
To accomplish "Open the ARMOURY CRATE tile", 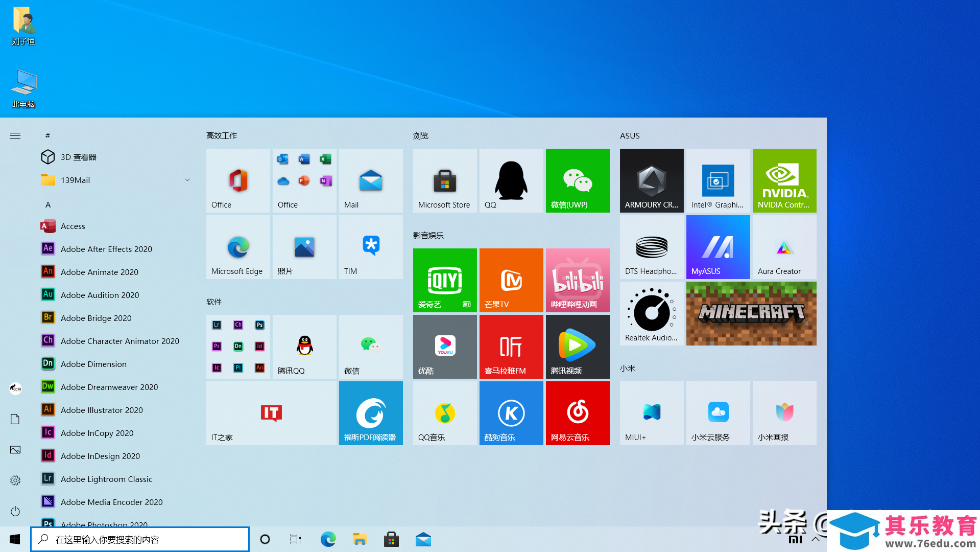I will (x=652, y=180).
